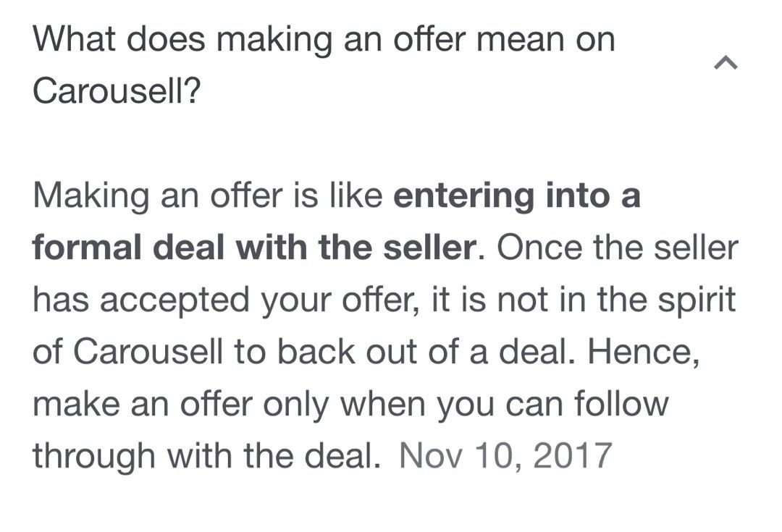Viewport: 782px width, 532px height.
Task: Click the phrase 'through with the deal.'
Action: (x=206, y=456)
